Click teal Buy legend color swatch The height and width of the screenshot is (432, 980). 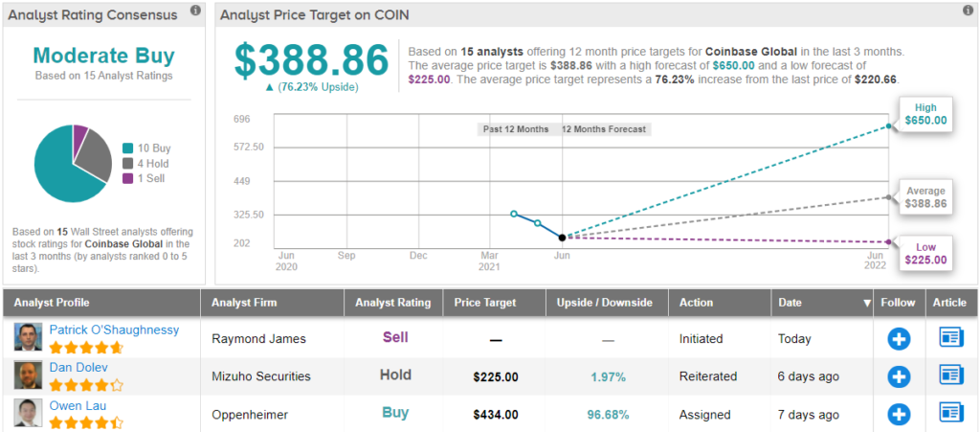click(128, 148)
